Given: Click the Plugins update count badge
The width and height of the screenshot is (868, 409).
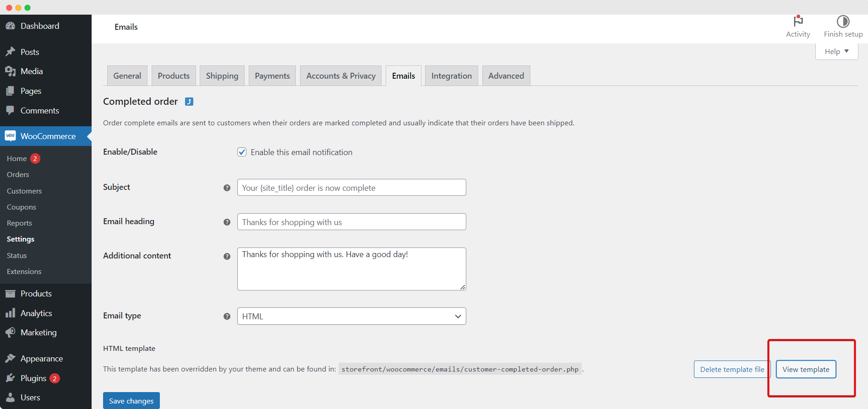Looking at the screenshot, I should click(55, 378).
